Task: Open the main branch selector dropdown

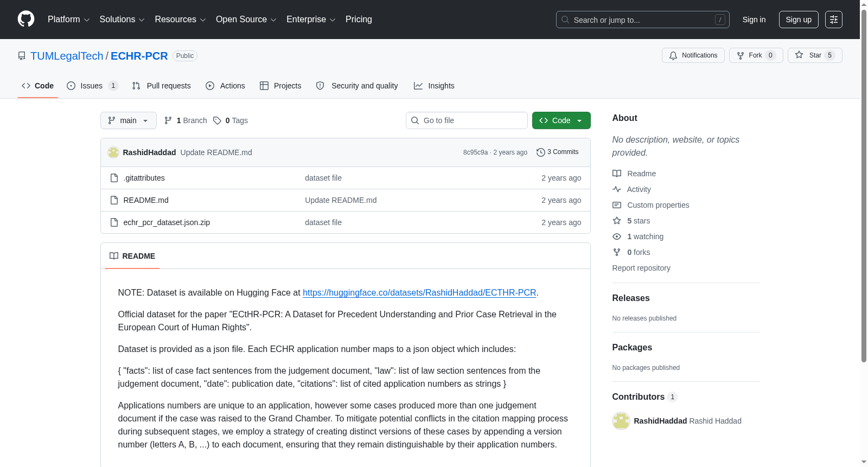Action: point(129,120)
